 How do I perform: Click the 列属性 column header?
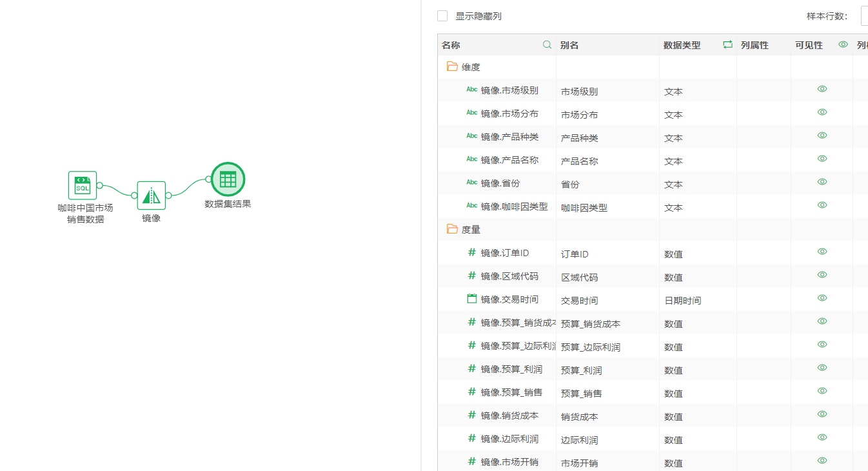[x=755, y=45]
